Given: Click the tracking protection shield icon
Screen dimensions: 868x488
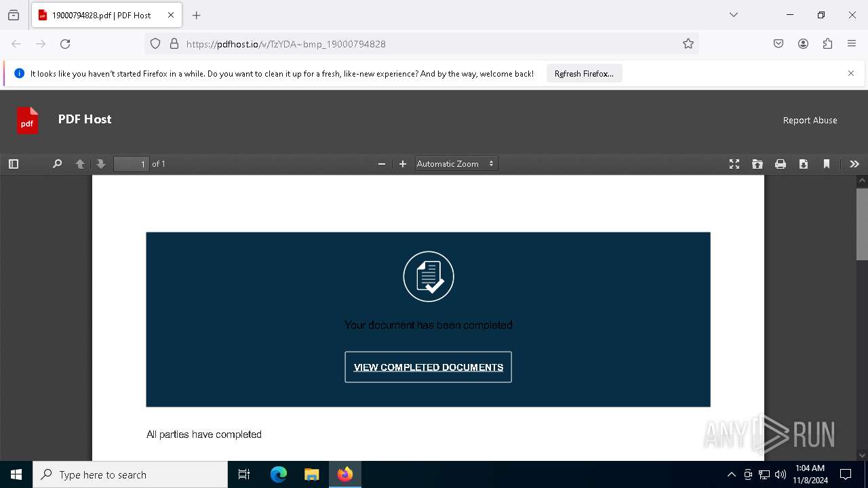Looking at the screenshot, I should (155, 44).
